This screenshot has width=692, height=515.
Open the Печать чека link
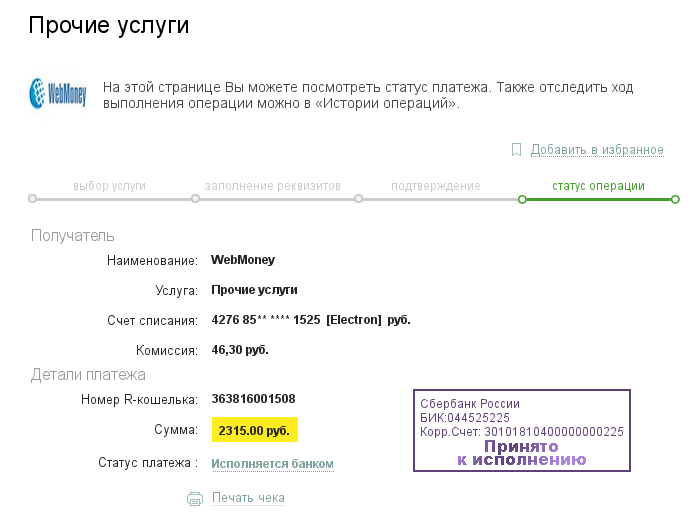[248, 498]
